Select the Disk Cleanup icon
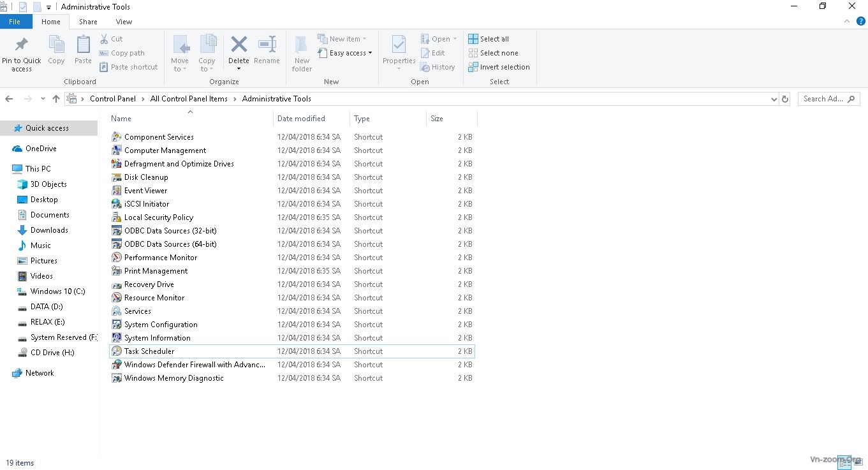This screenshot has height=470, width=868. (x=116, y=177)
